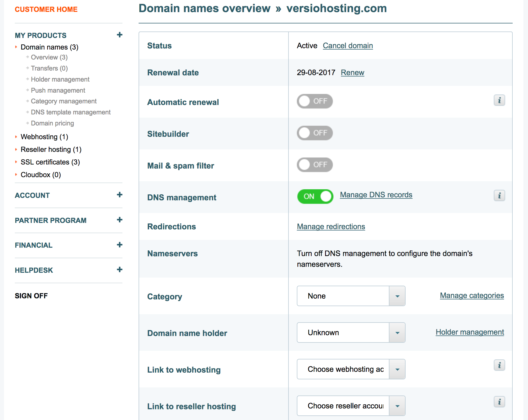Click the Cancel domain link
The height and width of the screenshot is (420, 528).
348,45
